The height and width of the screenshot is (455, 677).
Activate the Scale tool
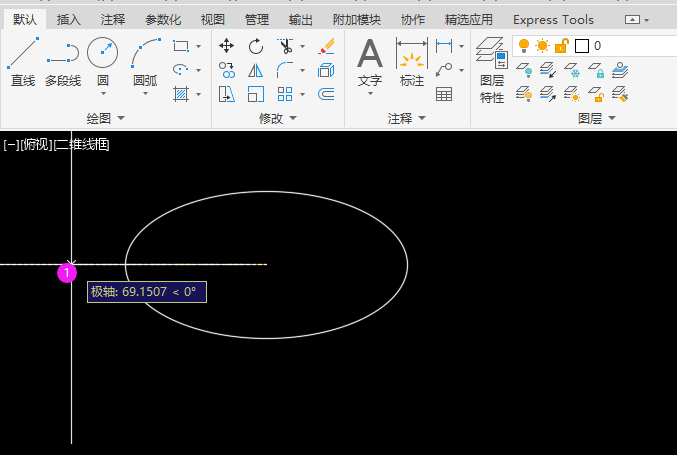pos(256,94)
